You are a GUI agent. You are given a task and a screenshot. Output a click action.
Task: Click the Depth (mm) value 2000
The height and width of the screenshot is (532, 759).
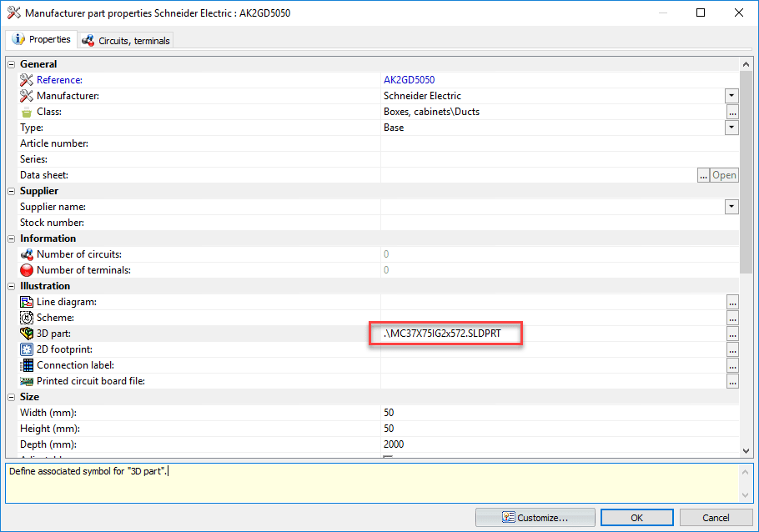(394, 444)
